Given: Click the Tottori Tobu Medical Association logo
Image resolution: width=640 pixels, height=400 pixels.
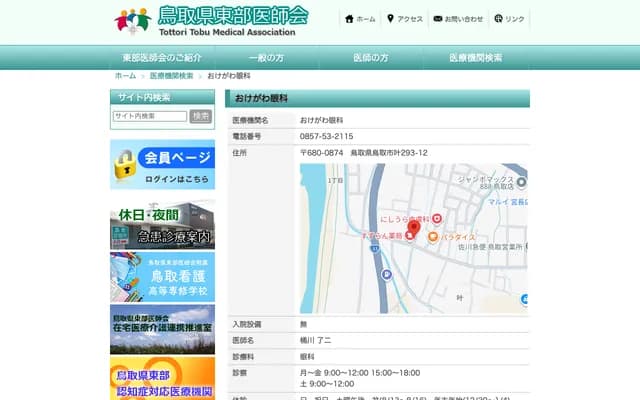Looking at the screenshot, I should point(211,20).
